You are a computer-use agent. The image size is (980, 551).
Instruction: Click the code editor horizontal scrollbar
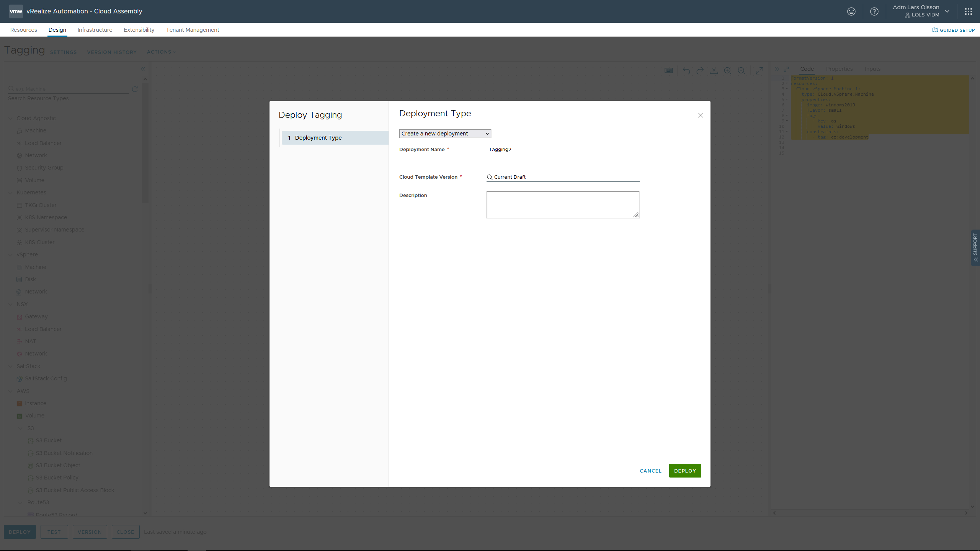pos(870,513)
